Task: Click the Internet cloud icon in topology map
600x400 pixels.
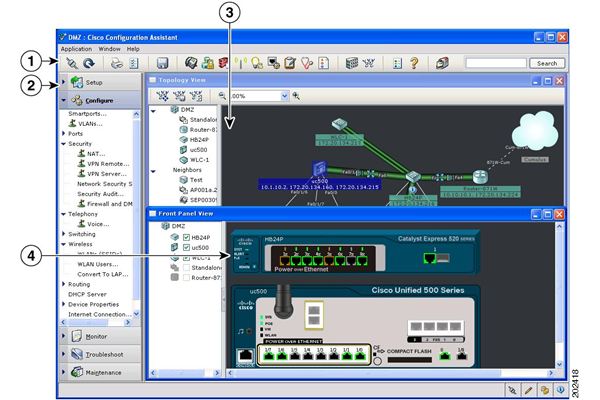Action: [x=535, y=129]
